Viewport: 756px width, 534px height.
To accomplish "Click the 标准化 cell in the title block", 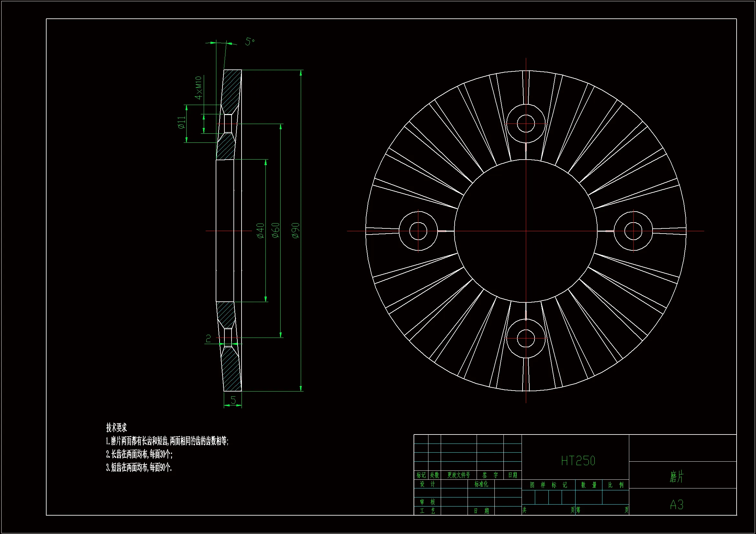I will [x=481, y=484].
